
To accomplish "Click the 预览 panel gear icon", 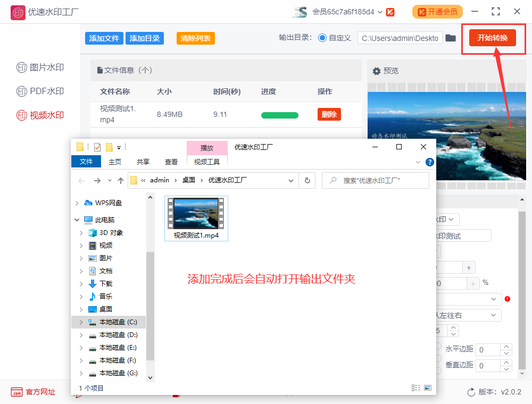I will coord(376,71).
